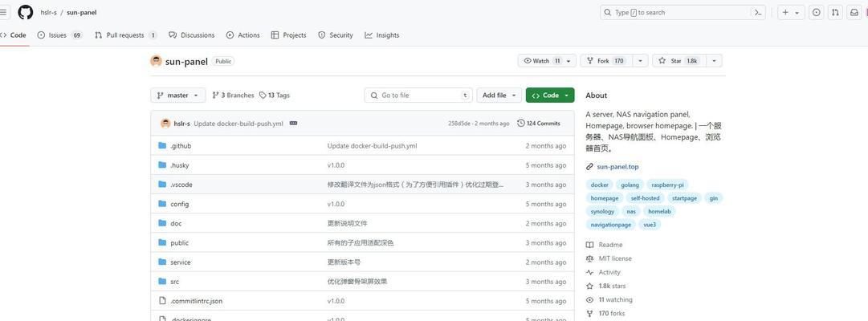This screenshot has height=321, width=868.
Task: Fork the repository
Action: pos(606,61)
